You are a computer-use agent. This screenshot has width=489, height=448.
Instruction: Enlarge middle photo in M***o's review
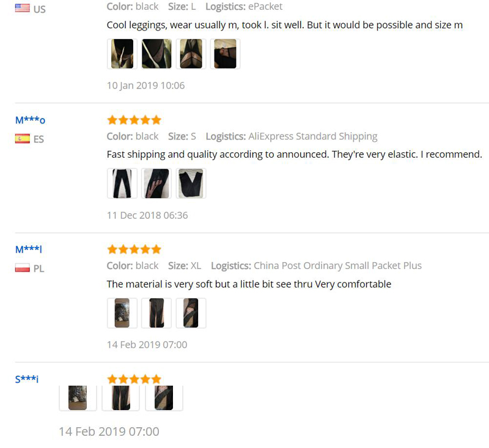(156, 183)
